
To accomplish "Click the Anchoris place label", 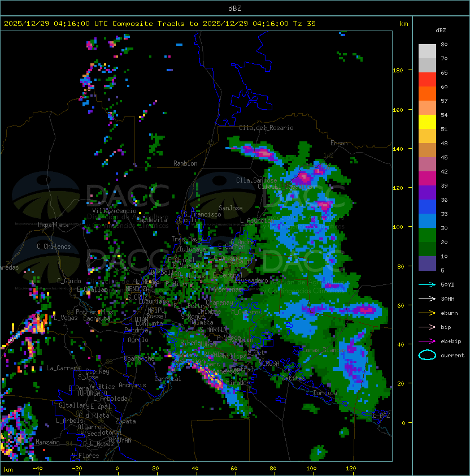I will [x=132, y=385].
